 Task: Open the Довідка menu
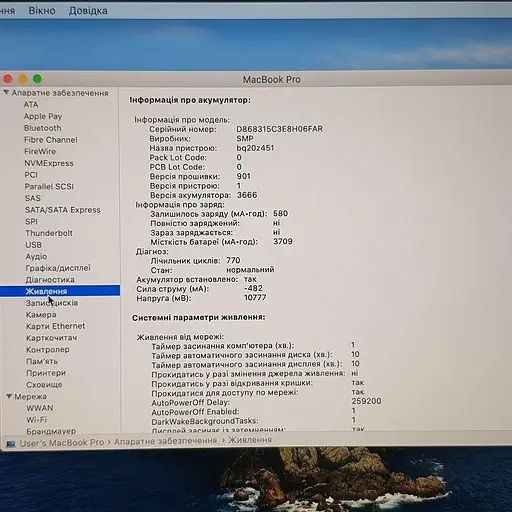[88, 11]
